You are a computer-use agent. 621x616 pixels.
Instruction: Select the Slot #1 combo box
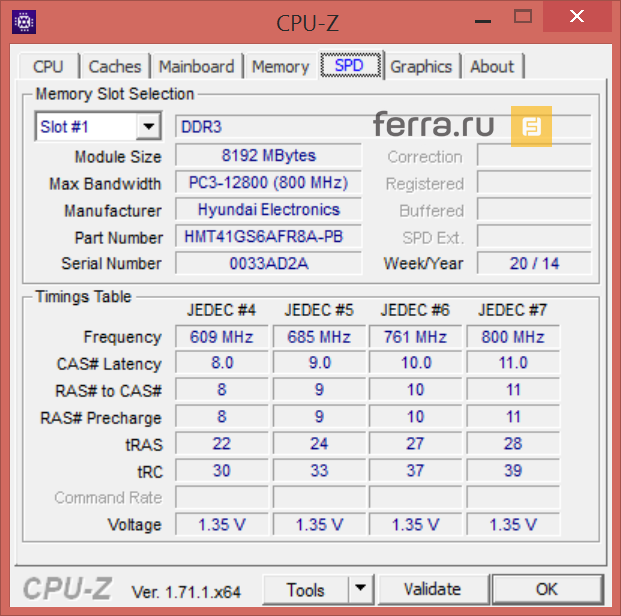86,127
